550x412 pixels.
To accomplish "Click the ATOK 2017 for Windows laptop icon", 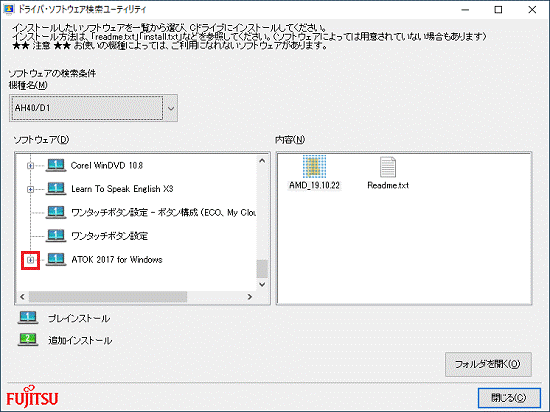I will (56, 259).
